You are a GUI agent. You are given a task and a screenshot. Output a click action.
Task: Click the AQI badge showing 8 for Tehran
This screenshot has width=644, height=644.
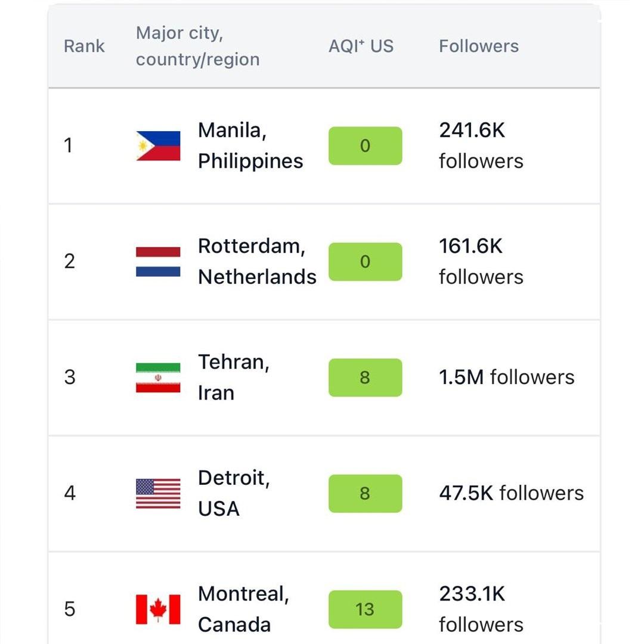point(364,377)
